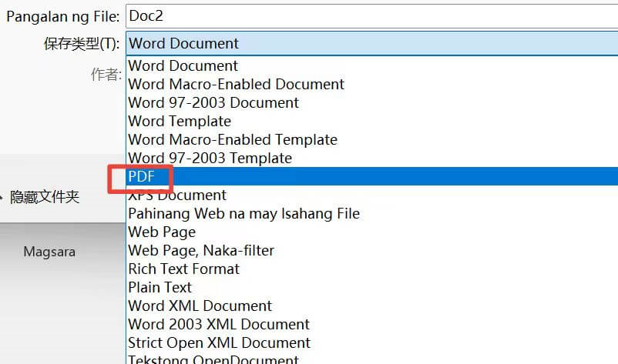Choose Word Macro-Enabled Document format
618x364 pixels.
click(371, 84)
